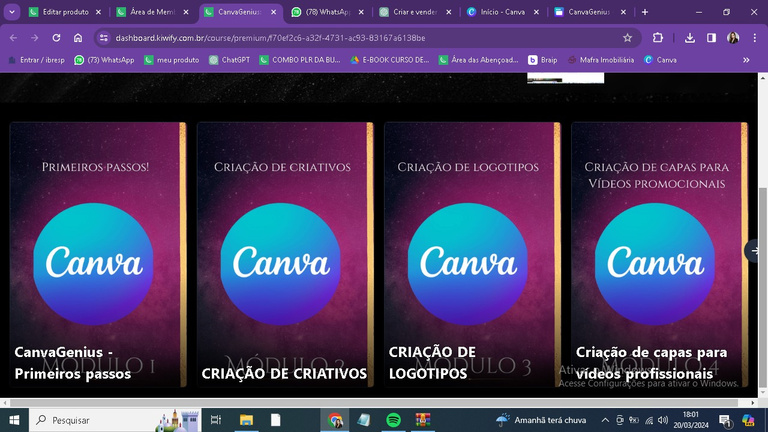Switch to the Editar produto tab
Viewport: 768px width, 432px height.
coord(66,12)
